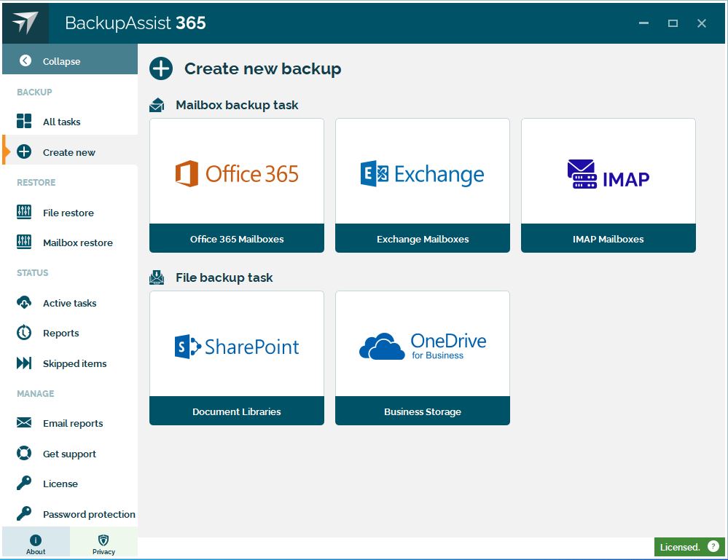The width and height of the screenshot is (728, 560).
Task: Click the Exchange Mailboxes button
Action: [x=423, y=238]
